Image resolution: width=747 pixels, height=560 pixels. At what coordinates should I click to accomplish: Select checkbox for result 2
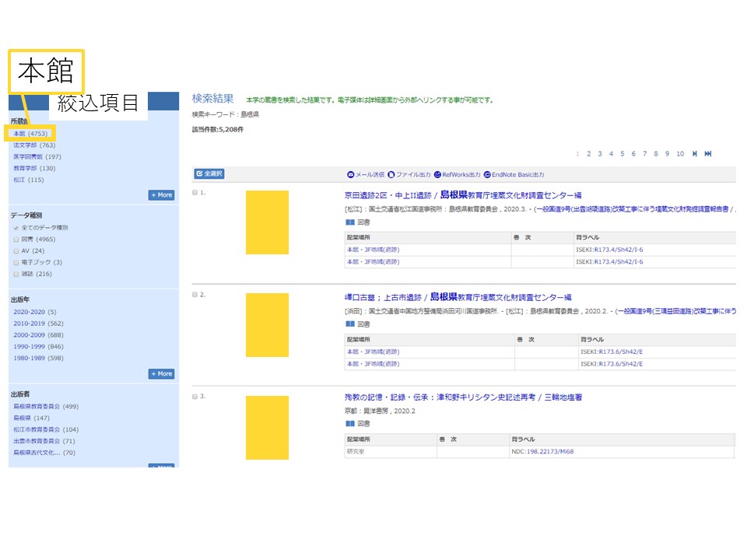195,294
